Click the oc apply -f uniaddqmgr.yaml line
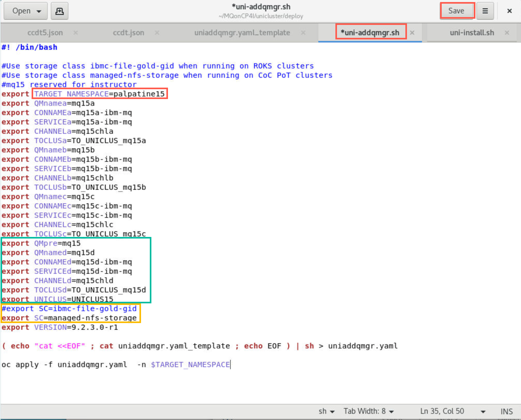Viewport: 521px width, 420px height. pos(116,365)
